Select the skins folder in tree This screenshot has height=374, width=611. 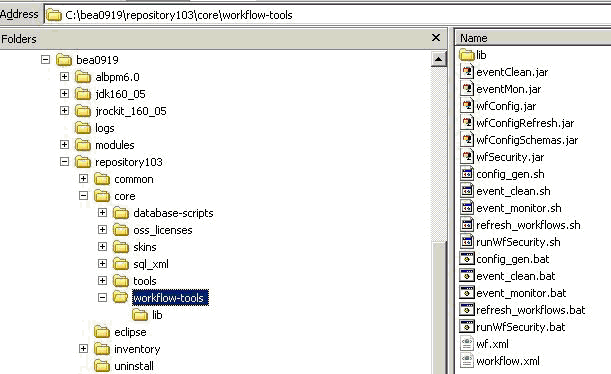pos(135,247)
